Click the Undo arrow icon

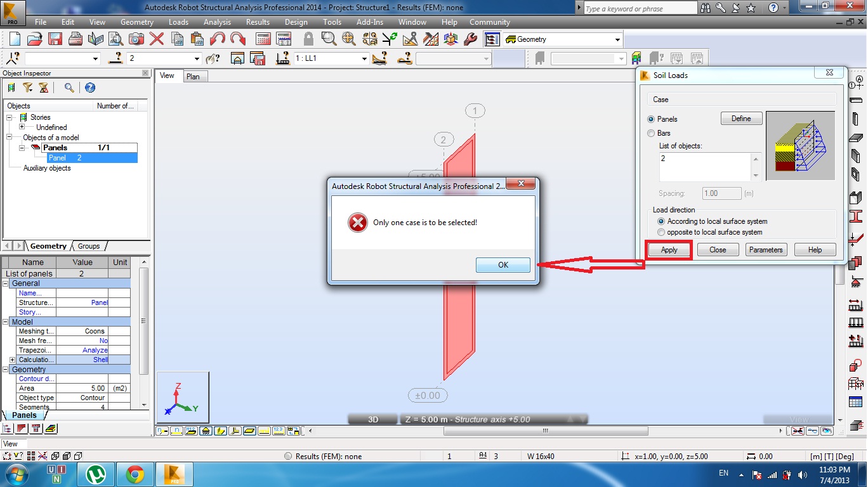pyautogui.click(x=218, y=39)
